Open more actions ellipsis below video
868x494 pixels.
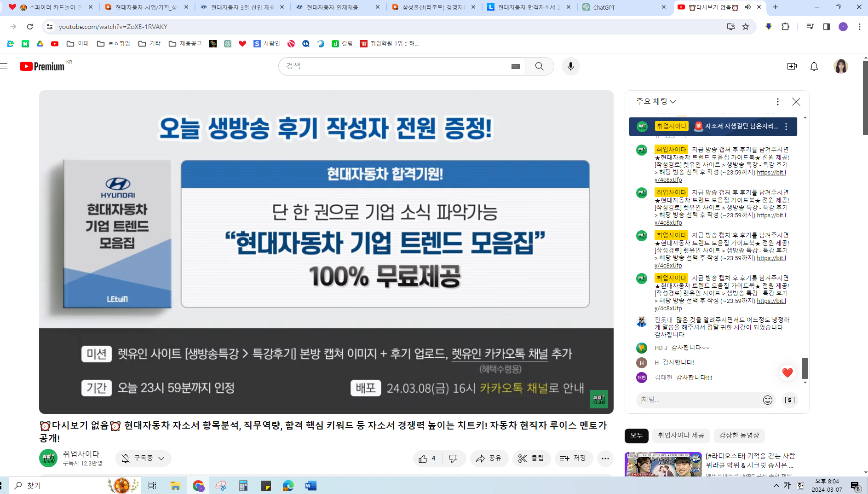point(605,459)
